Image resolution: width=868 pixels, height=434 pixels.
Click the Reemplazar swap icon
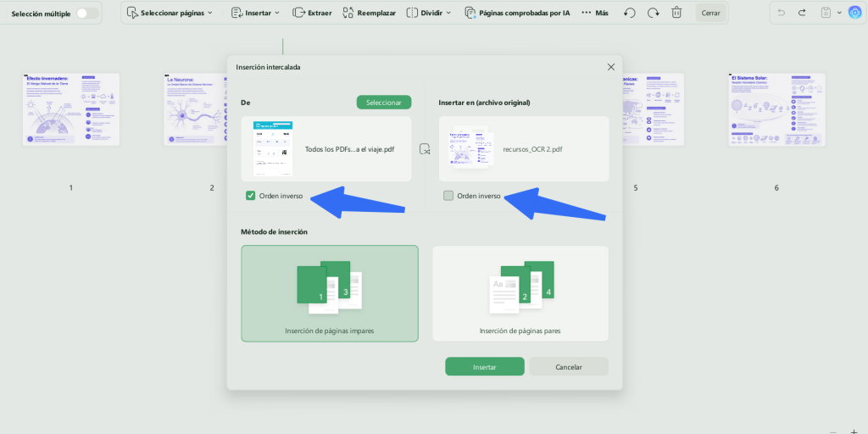click(x=348, y=13)
